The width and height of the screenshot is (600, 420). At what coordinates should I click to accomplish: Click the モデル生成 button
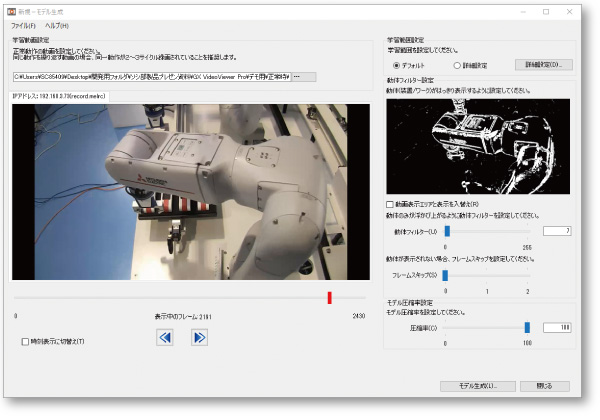[477, 385]
